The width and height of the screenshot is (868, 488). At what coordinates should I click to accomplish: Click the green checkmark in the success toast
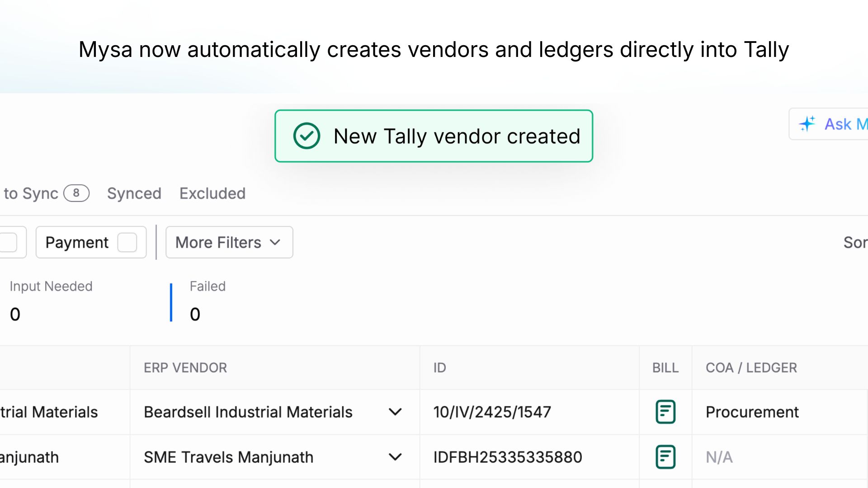pyautogui.click(x=307, y=136)
